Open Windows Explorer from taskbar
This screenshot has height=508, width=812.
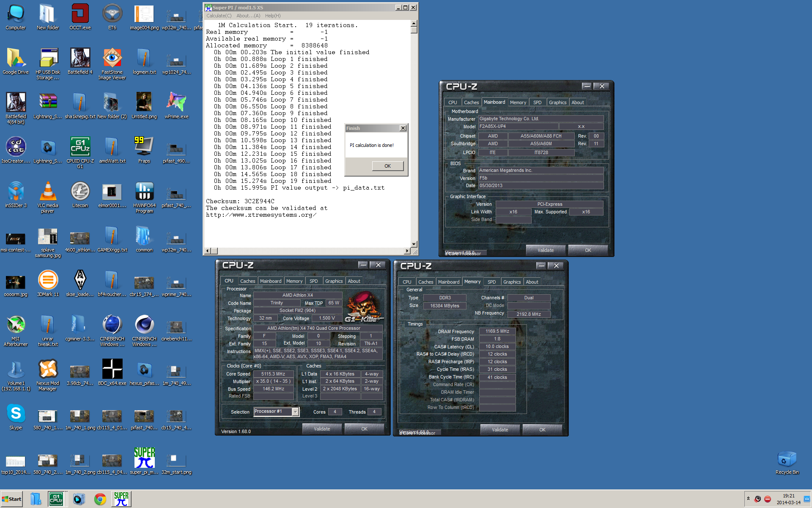(x=36, y=499)
